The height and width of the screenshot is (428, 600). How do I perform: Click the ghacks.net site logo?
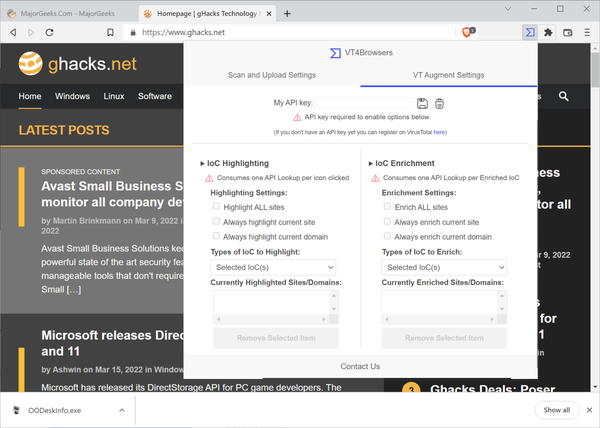pos(77,63)
